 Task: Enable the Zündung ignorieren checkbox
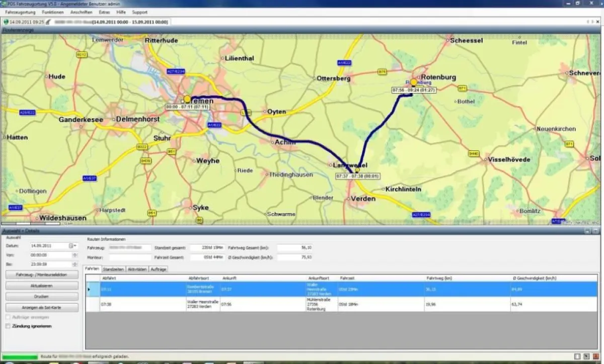pyautogui.click(x=8, y=326)
